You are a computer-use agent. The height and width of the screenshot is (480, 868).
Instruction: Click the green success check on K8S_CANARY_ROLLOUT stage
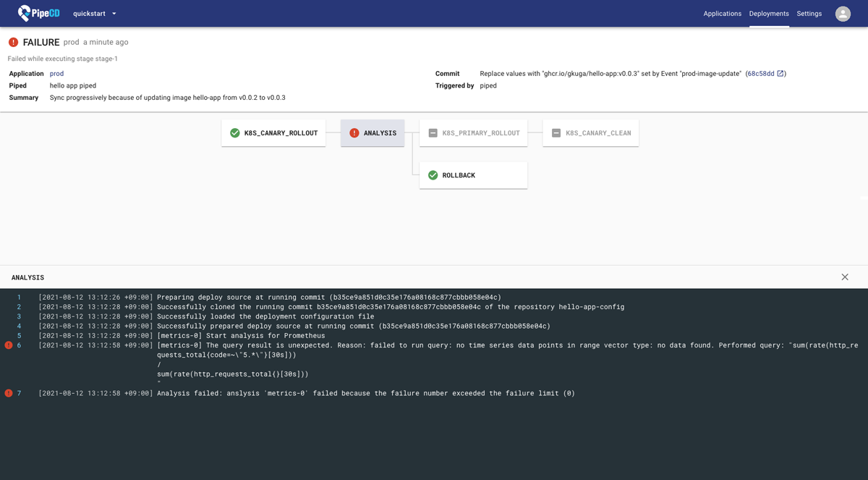pyautogui.click(x=234, y=132)
